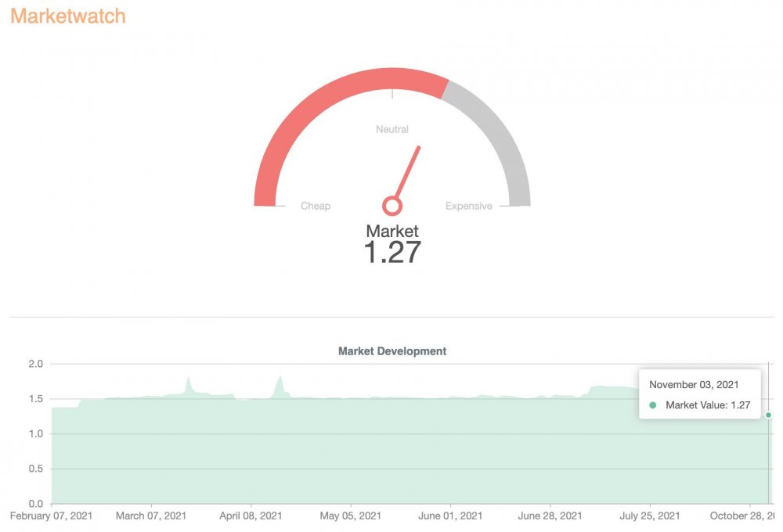Click the April 08, 2021 axis label
783x532 pixels.
(x=251, y=516)
